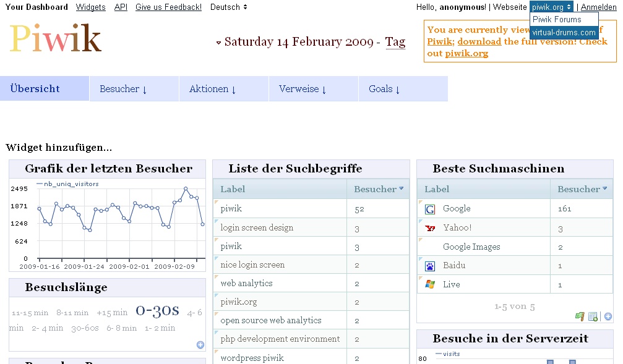Sort Liste der Suchbegriffe by Besucher arrow
Viewport: 623px width, 364px height.
tap(402, 188)
